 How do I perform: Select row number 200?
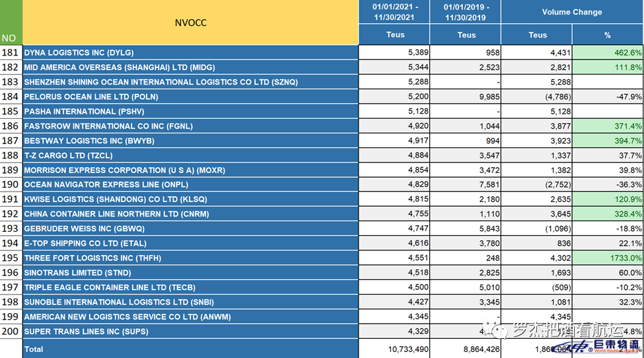(11, 332)
